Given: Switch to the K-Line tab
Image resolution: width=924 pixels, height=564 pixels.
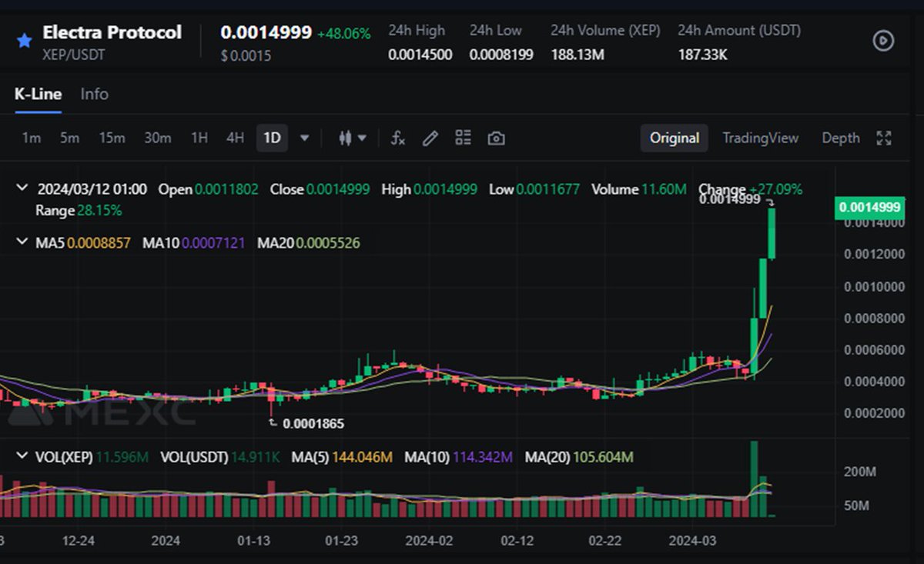Looking at the screenshot, I should click(x=38, y=94).
